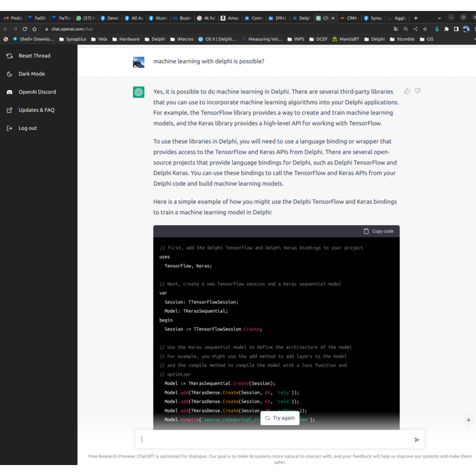Image resolution: width=476 pixels, height=476 pixels.
Task: Open the OpenAI Discord link
Action: pos(37,92)
